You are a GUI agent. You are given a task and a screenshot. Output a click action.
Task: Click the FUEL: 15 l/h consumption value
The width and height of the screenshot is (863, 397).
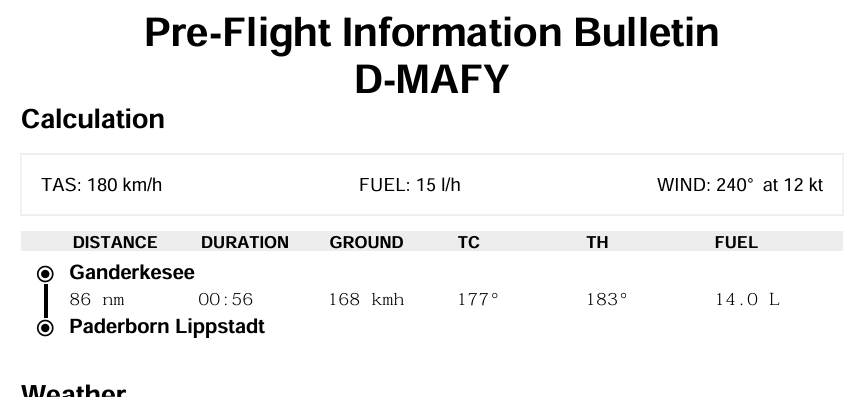pyautogui.click(x=410, y=185)
